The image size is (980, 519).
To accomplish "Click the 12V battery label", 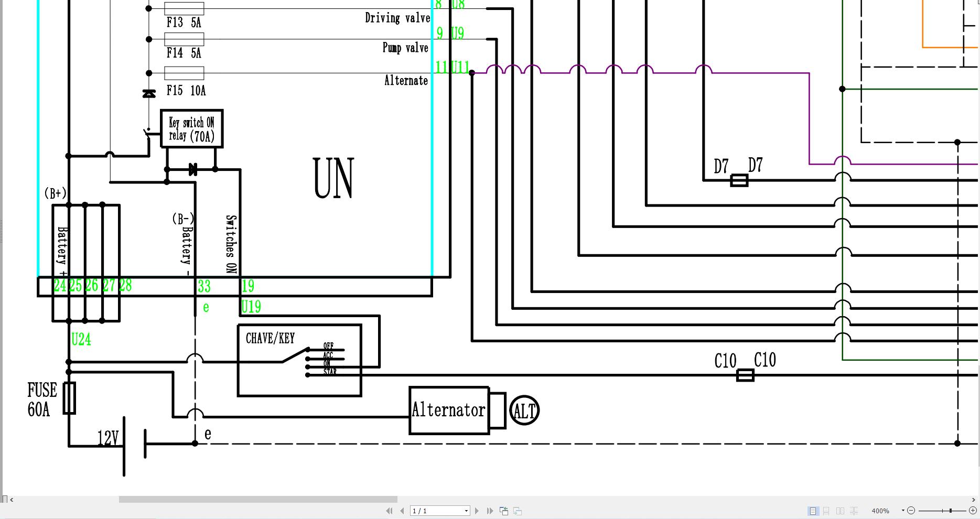I will tap(108, 439).
